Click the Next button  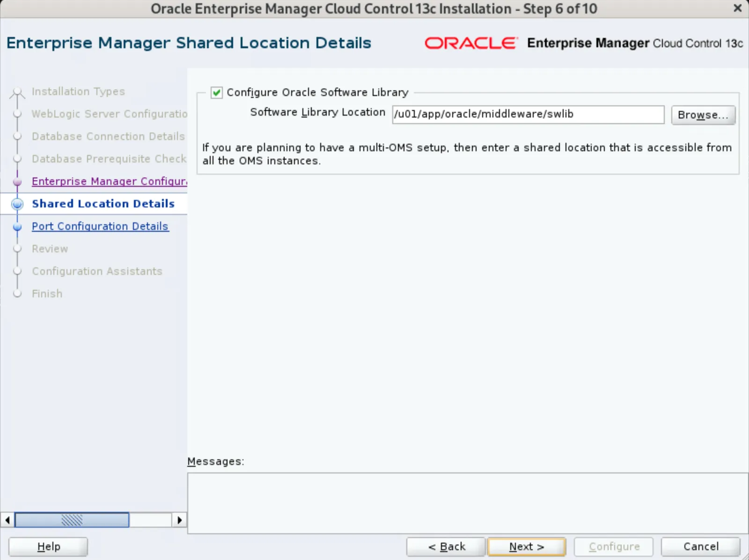[x=526, y=546]
